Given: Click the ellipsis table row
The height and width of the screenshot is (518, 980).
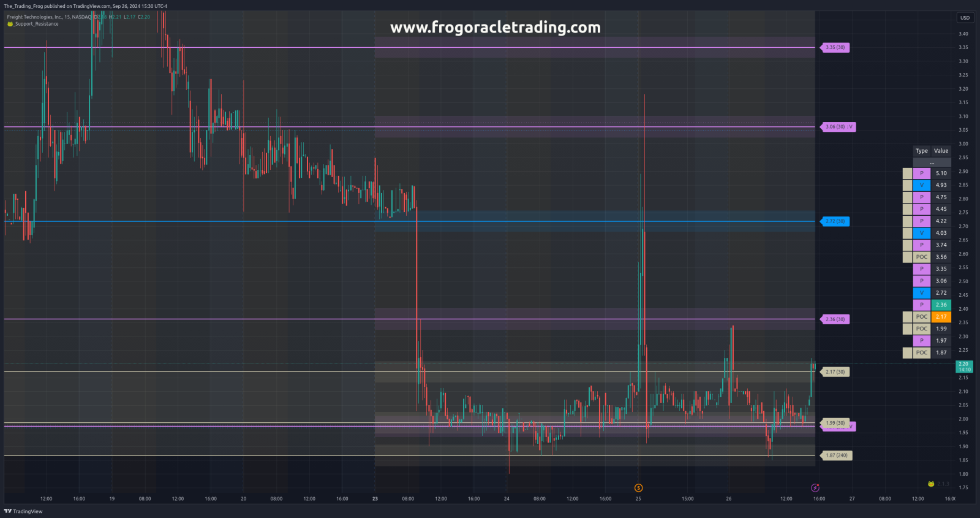Looking at the screenshot, I should pos(932,162).
